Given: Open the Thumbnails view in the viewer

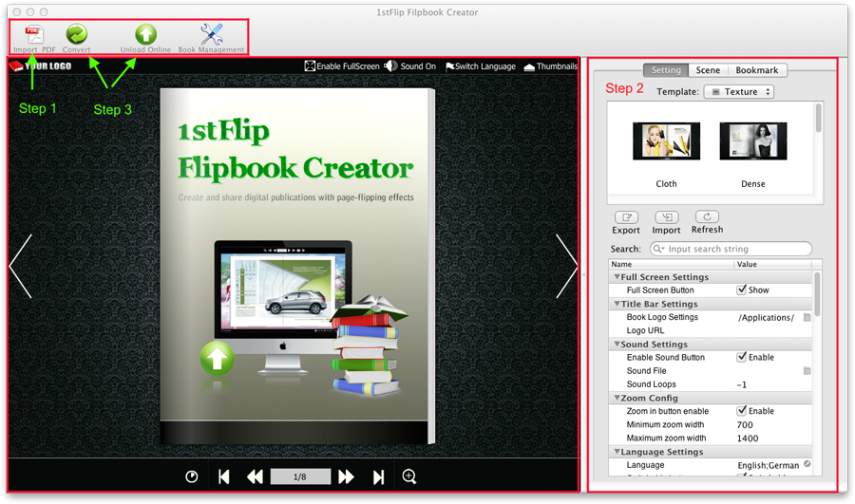Looking at the screenshot, I should click(x=528, y=66).
